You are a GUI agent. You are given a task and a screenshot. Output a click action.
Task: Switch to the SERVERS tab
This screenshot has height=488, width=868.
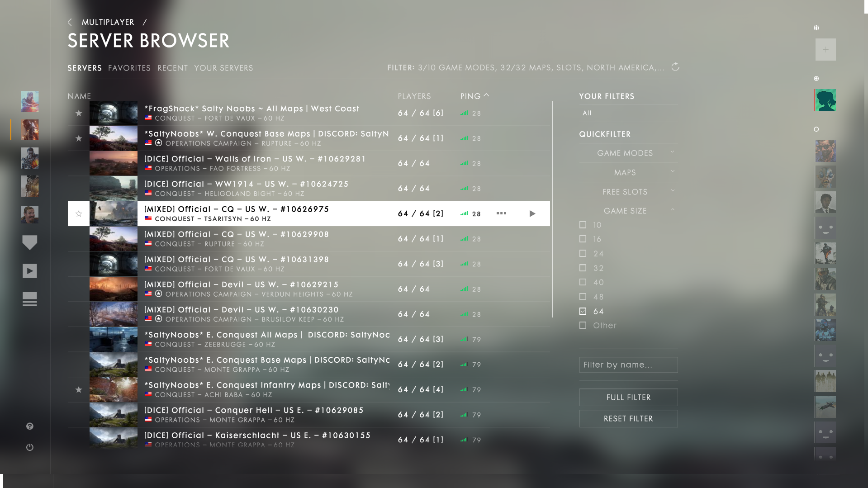point(85,68)
